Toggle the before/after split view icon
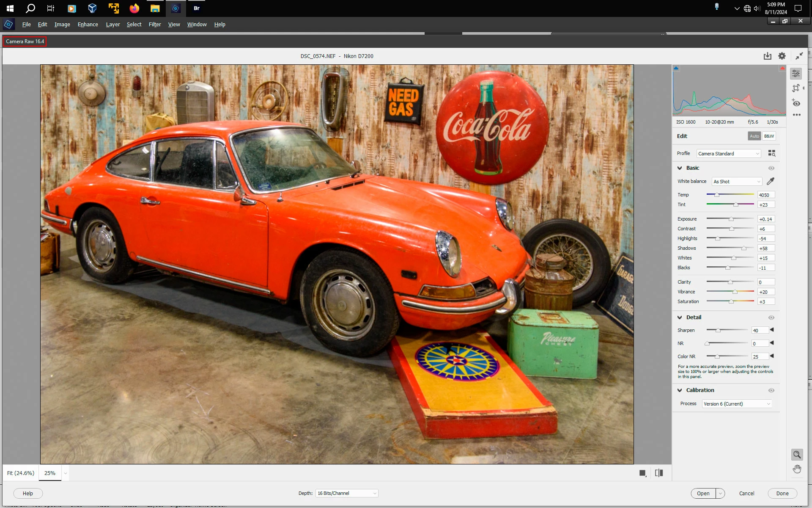812x508 pixels. point(659,473)
